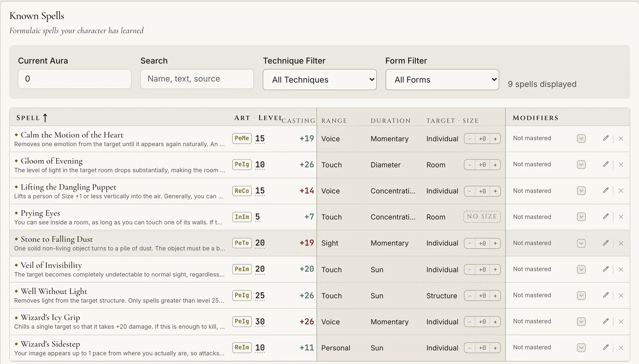The height and width of the screenshot is (364, 639).
Task: Expand modifiers for Prying Eyes
Action: pos(581,217)
